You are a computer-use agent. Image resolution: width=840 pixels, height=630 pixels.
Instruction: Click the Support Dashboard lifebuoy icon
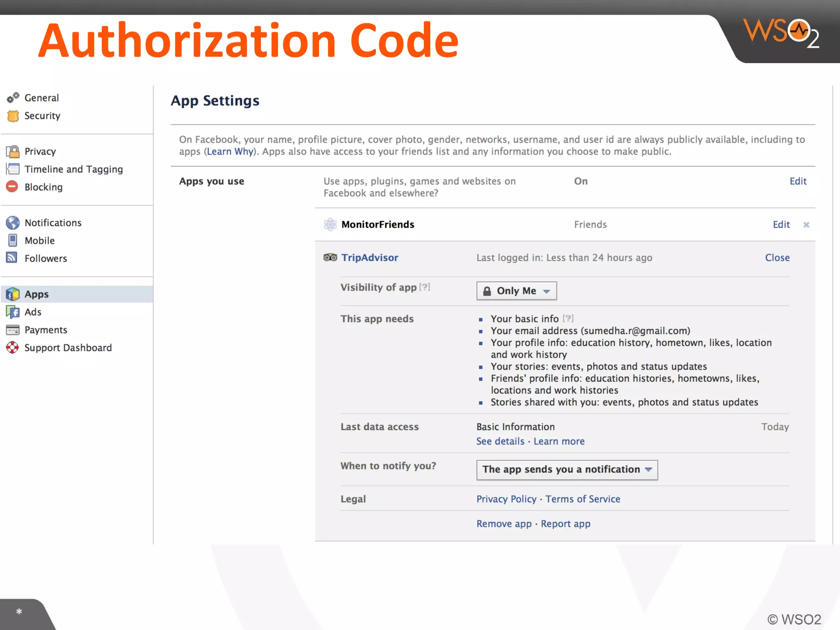tap(12, 348)
